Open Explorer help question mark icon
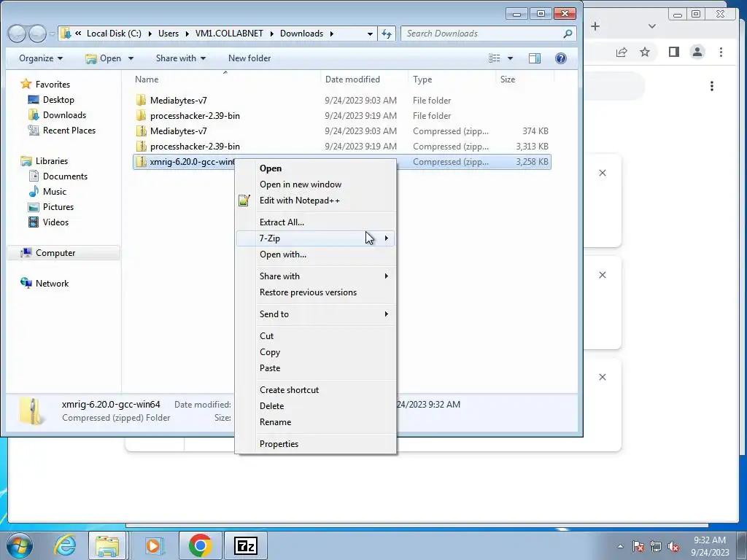Viewport: 747px width, 560px height. coord(561,58)
